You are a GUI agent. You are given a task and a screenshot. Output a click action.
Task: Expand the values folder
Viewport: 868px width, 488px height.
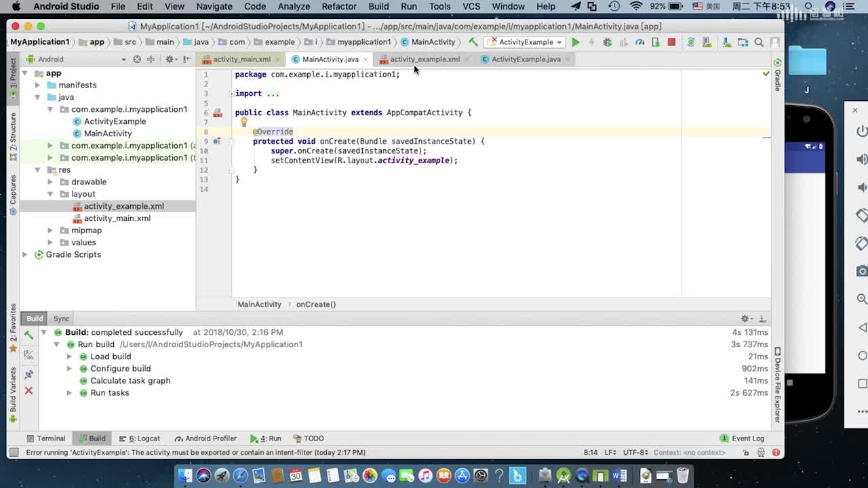pyautogui.click(x=50, y=243)
